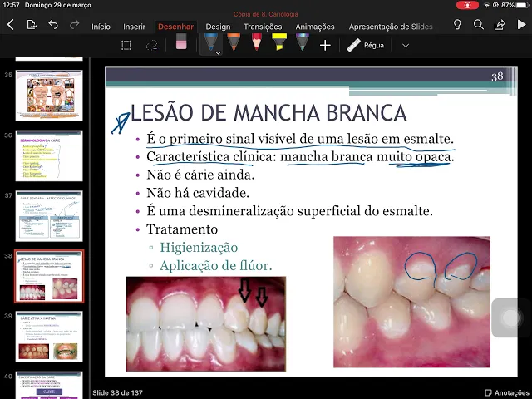Image resolution: width=532 pixels, height=399 pixels.
Task: Go back with the left chevron
Action: tap(11, 25)
